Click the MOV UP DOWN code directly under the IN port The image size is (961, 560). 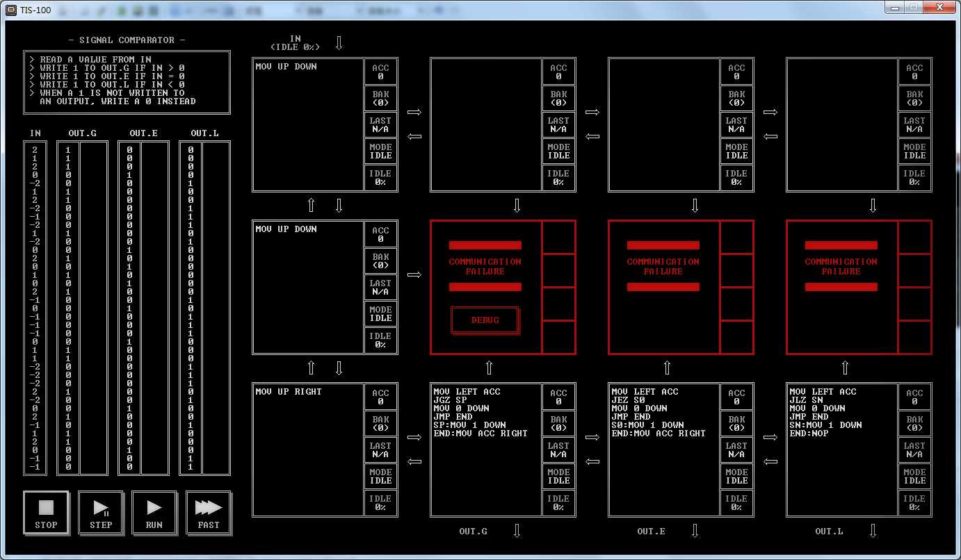pos(286,67)
